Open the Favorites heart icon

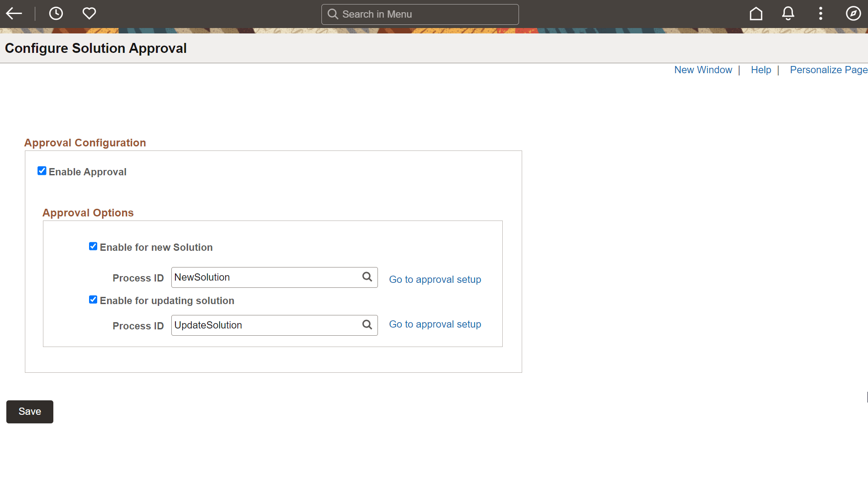[x=89, y=13]
